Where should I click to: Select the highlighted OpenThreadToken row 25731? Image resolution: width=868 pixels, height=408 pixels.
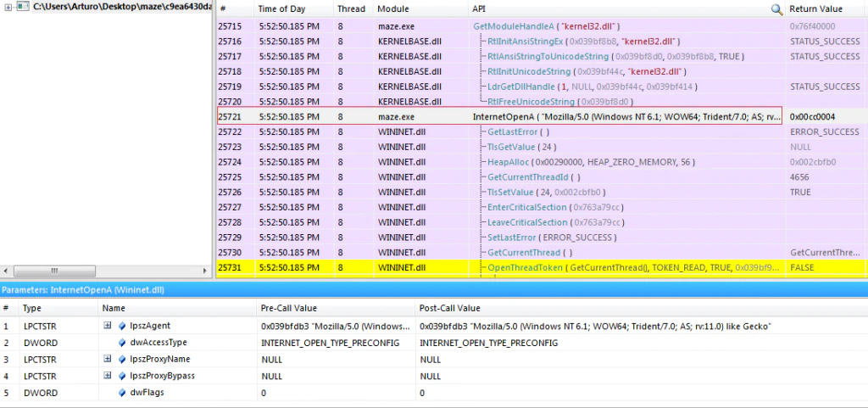542,268
